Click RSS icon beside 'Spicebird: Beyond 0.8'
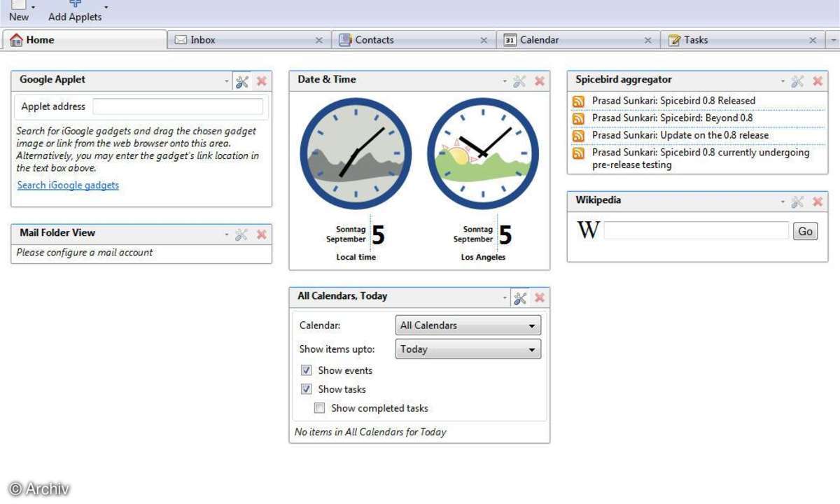 [x=578, y=118]
